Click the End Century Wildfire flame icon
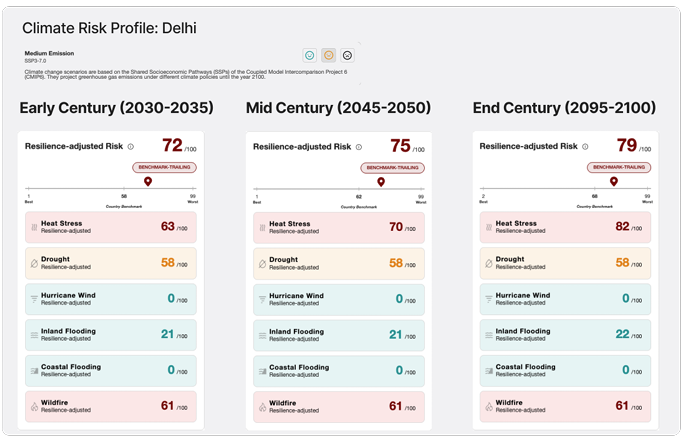 pos(490,407)
